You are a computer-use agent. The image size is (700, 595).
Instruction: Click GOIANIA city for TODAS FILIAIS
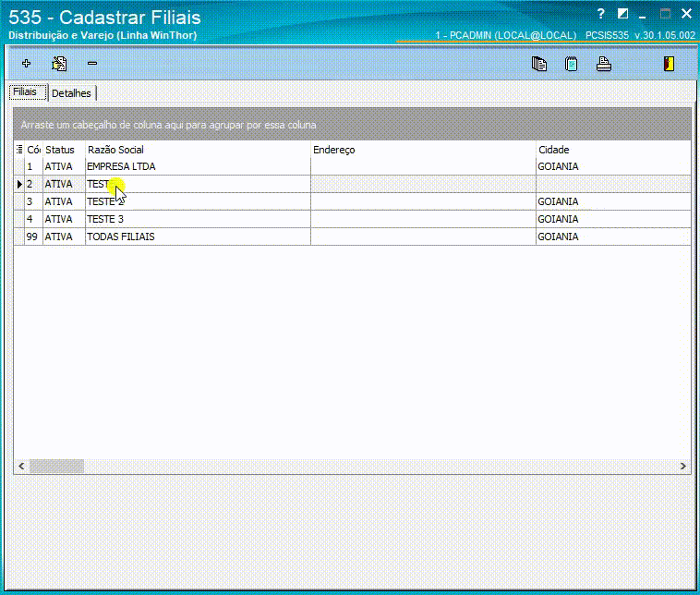coord(613,237)
